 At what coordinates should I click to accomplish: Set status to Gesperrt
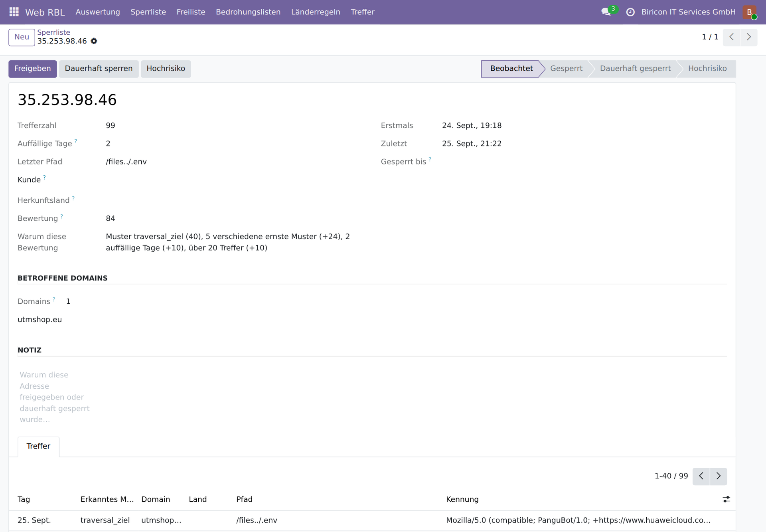(566, 69)
